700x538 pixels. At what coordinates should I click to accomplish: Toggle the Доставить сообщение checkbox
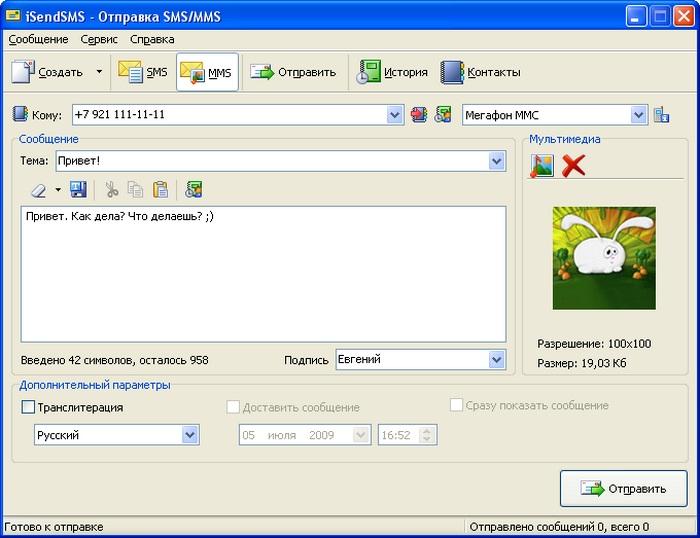pos(234,407)
